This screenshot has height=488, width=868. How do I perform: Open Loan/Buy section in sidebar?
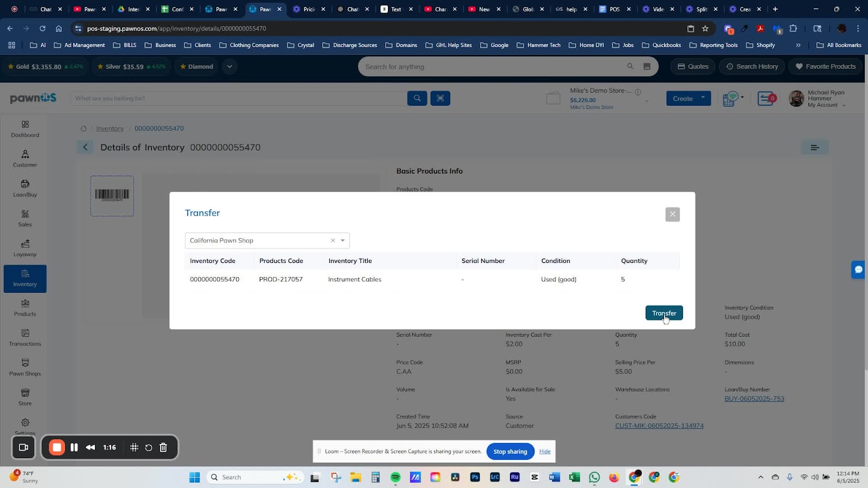click(25, 189)
